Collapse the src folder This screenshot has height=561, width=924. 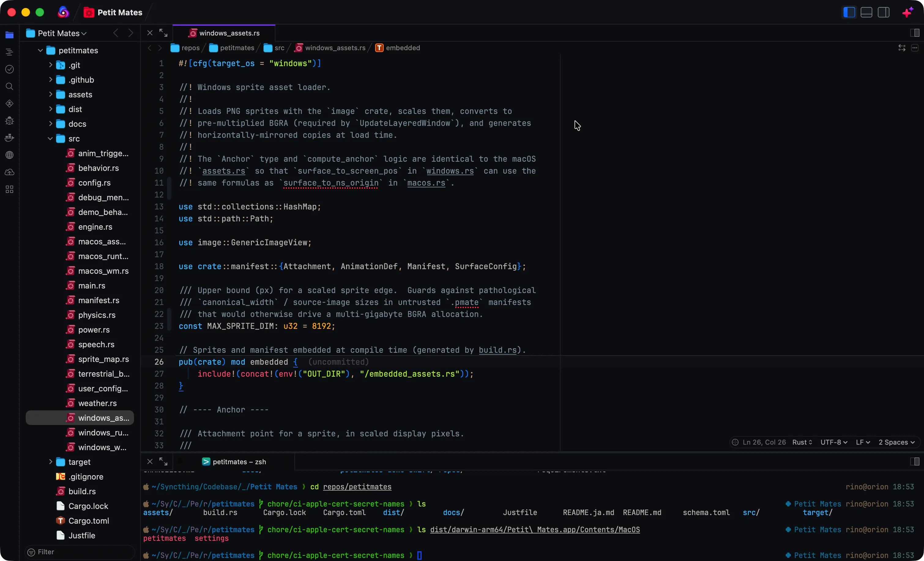point(50,138)
